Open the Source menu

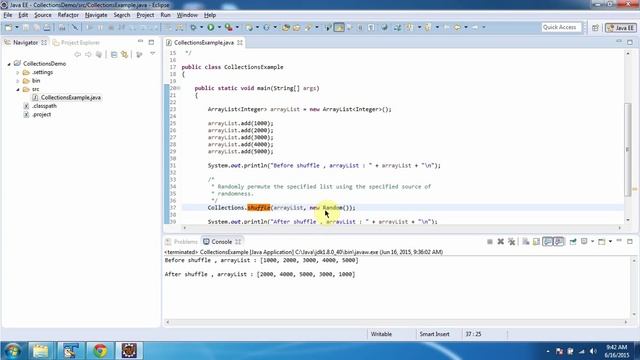click(42, 15)
